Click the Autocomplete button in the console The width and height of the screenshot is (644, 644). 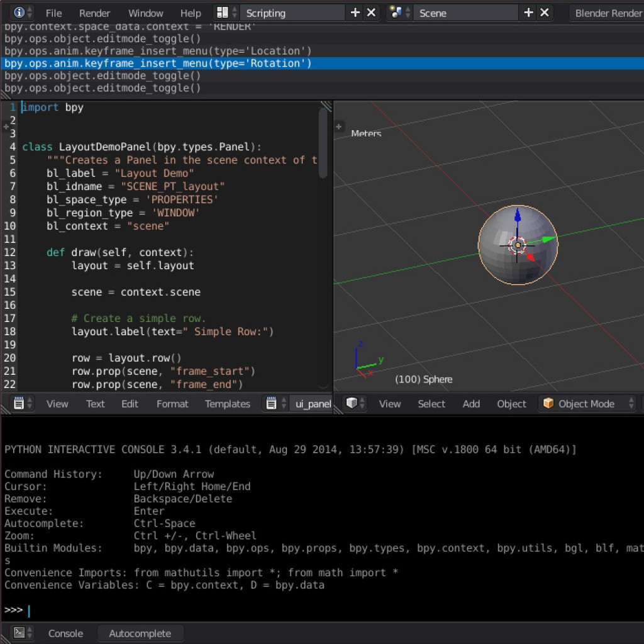click(x=140, y=633)
